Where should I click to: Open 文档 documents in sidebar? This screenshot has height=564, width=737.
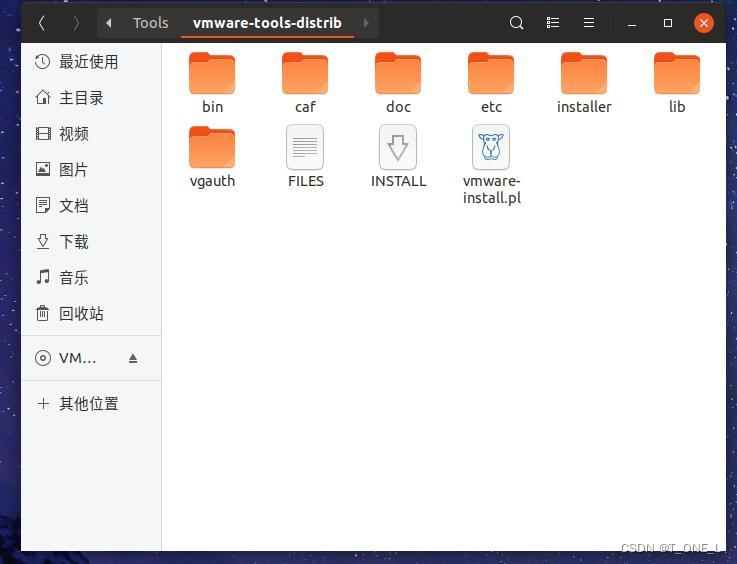point(91,206)
